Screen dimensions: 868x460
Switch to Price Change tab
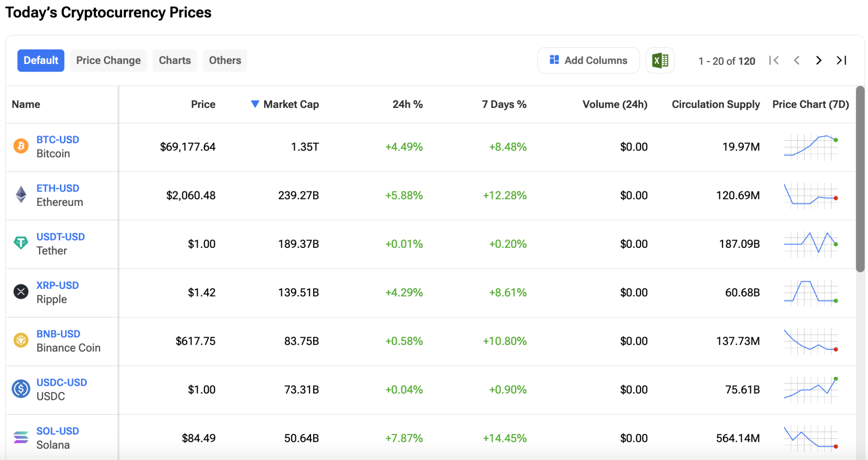pos(108,61)
